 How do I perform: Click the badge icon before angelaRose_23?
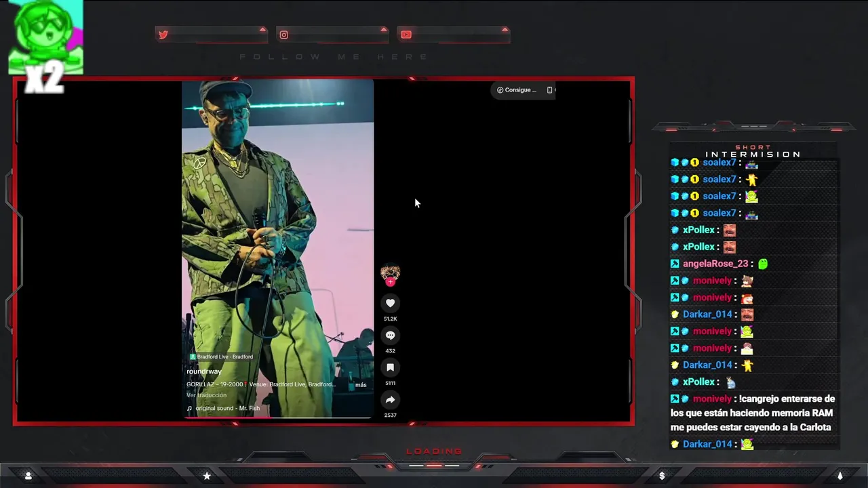coord(675,264)
